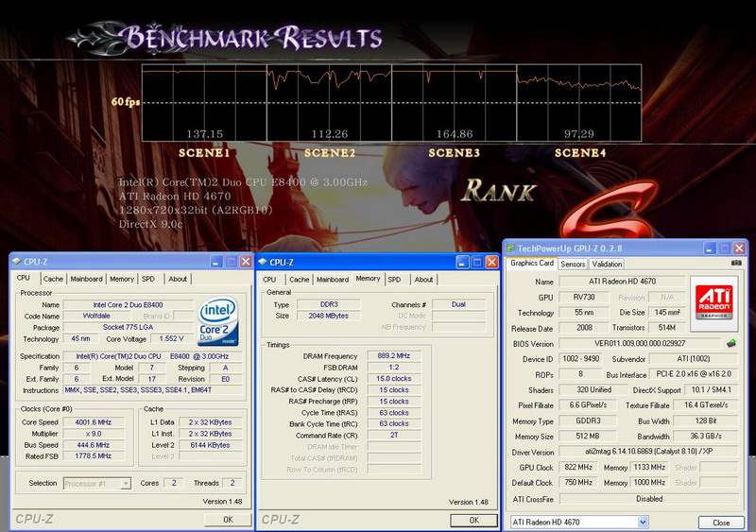Click the Code Name value Wolfdale
The image size is (756, 532).
(x=96, y=316)
